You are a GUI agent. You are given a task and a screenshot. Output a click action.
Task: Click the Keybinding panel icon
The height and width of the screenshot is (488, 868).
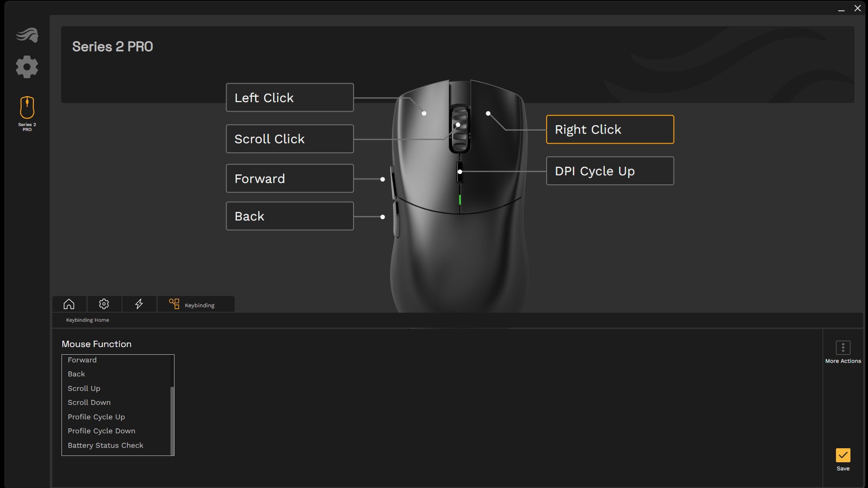coord(174,304)
